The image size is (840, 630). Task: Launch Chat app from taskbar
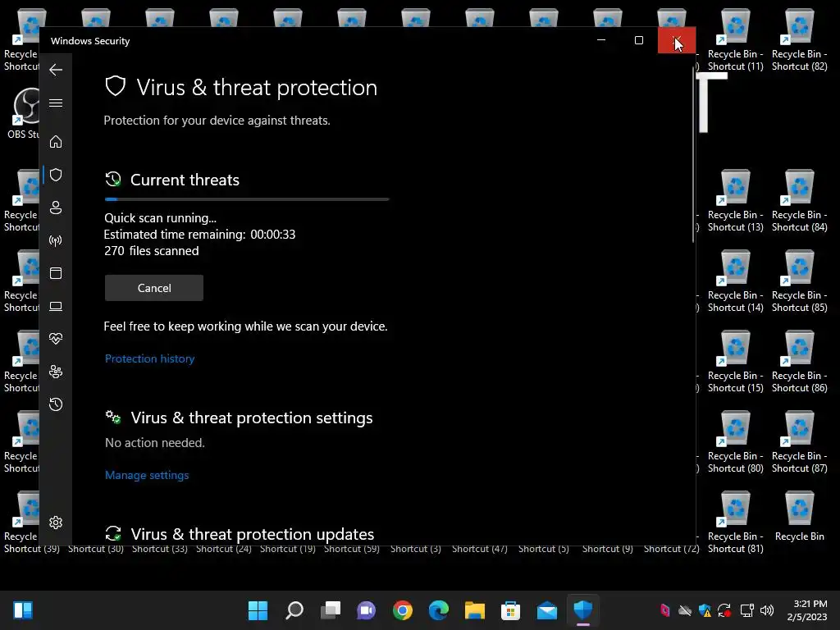[x=367, y=610]
